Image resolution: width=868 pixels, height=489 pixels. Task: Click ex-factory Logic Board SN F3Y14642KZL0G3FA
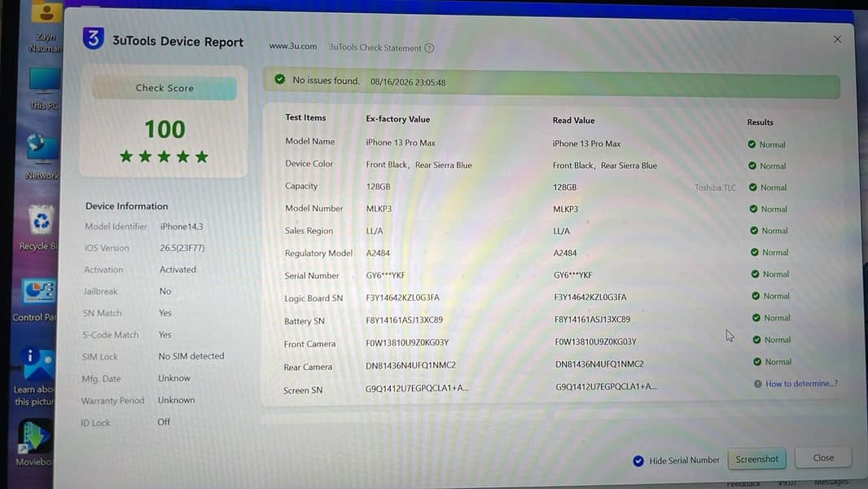pos(402,297)
